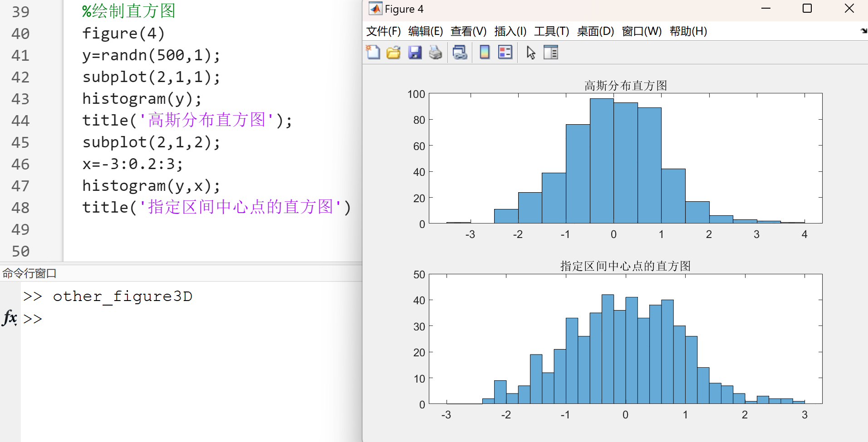Click the 命令行窗口 panel title
This screenshot has width=868, height=442.
[29, 273]
